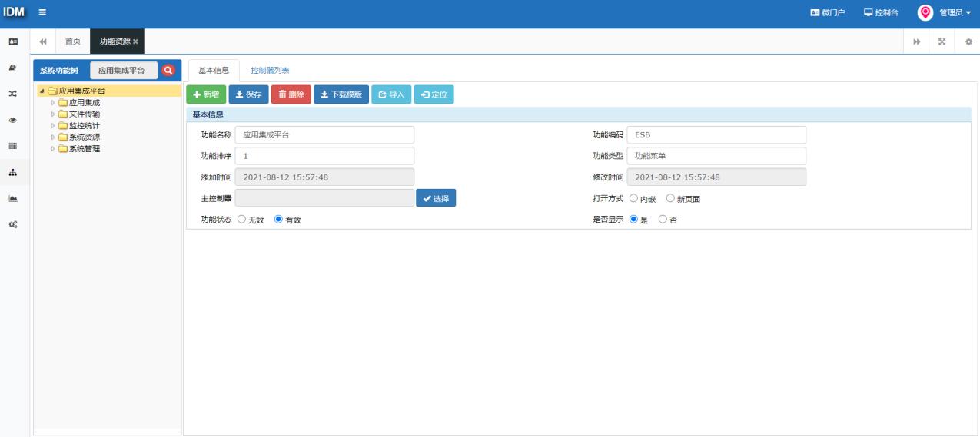Select the 系统管理 tree item
Image resolution: width=980 pixels, height=437 pixels.
(85, 148)
